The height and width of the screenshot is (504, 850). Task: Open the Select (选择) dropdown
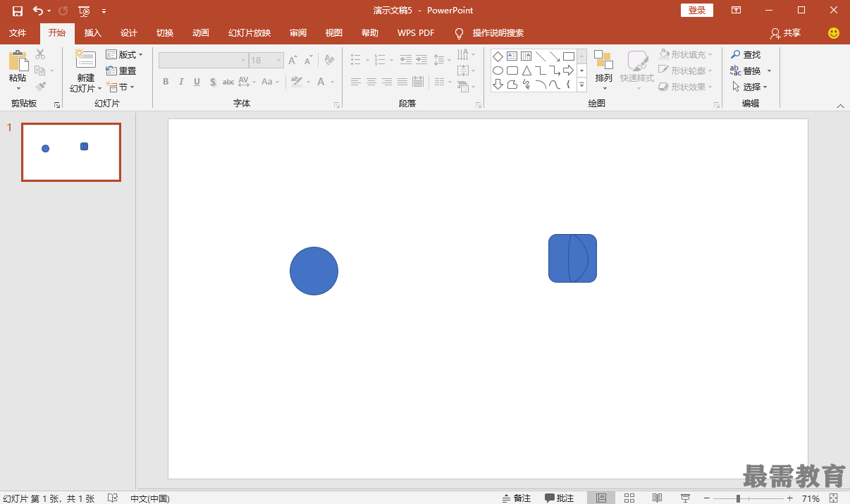pyautogui.click(x=749, y=87)
